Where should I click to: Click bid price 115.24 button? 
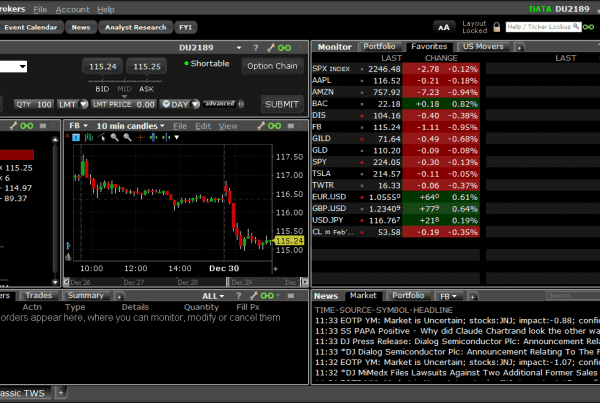click(103, 67)
